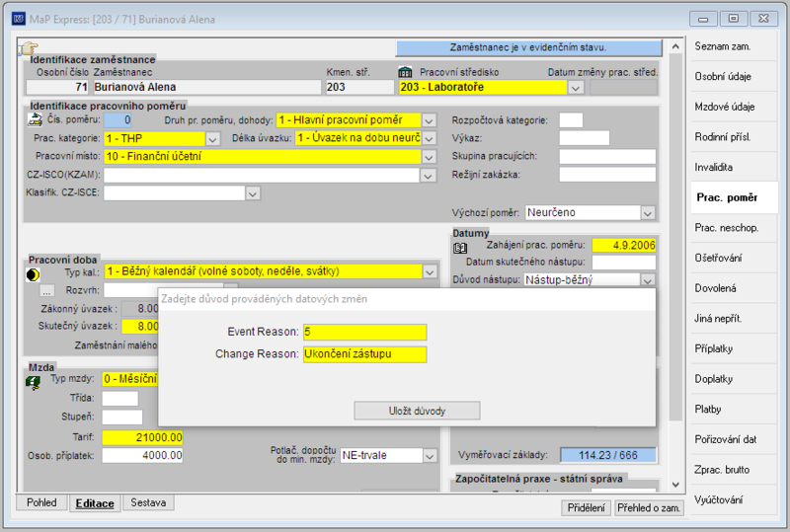Click the Třída input field
Image resolution: width=790 pixels, height=532 pixels.
point(119,399)
